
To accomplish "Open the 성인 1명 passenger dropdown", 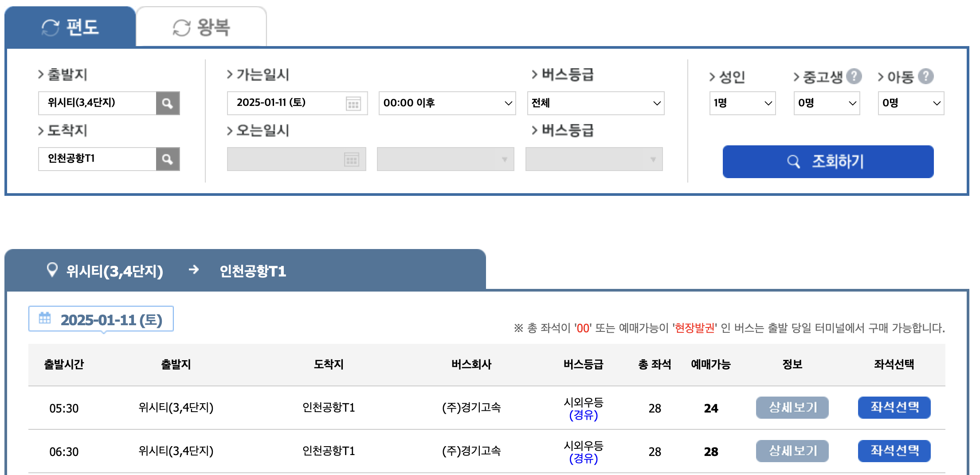I will click(x=742, y=103).
